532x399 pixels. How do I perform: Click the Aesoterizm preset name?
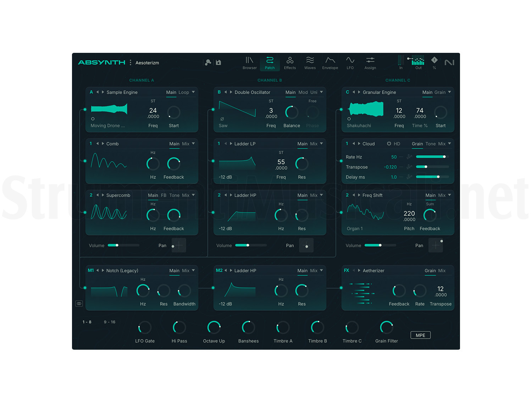pos(147,63)
